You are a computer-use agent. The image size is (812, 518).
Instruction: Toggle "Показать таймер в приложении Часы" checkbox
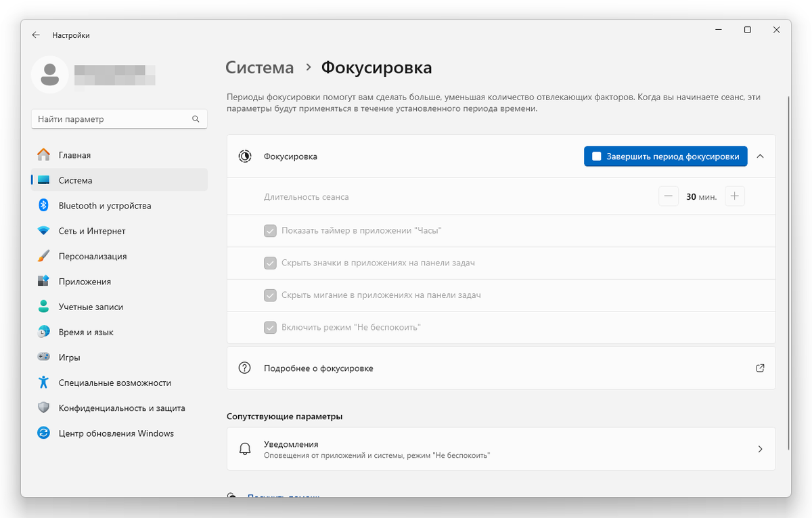(270, 231)
